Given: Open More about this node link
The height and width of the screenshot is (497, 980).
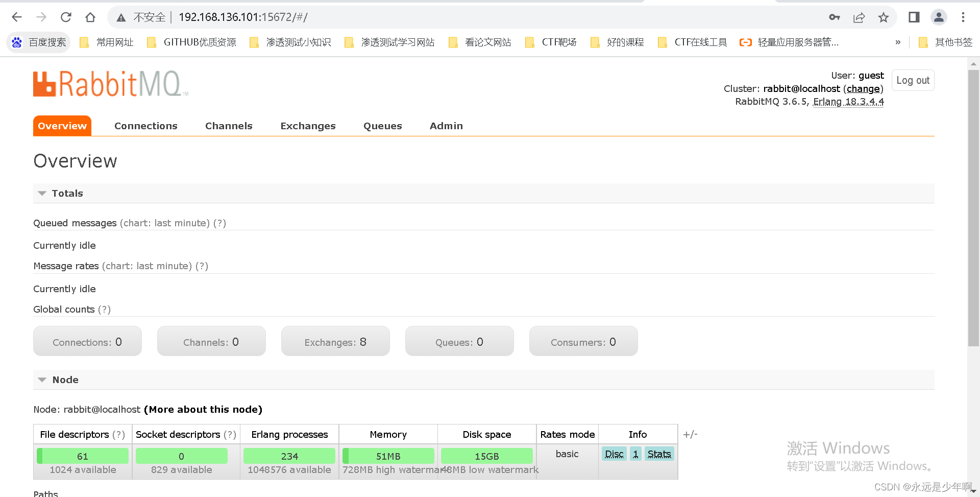Looking at the screenshot, I should 203,410.
